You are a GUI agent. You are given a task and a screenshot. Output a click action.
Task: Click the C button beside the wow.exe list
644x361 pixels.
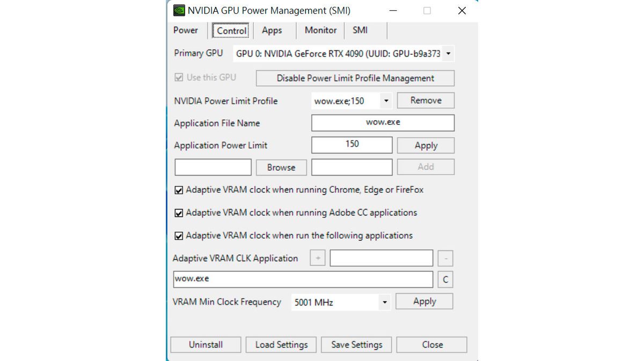click(x=445, y=280)
